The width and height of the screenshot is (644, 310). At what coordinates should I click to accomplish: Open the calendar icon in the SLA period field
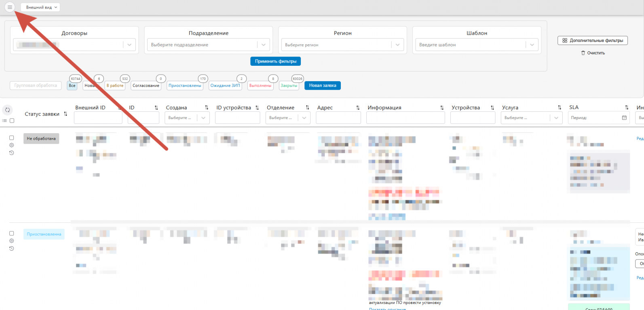(x=624, y=118)
